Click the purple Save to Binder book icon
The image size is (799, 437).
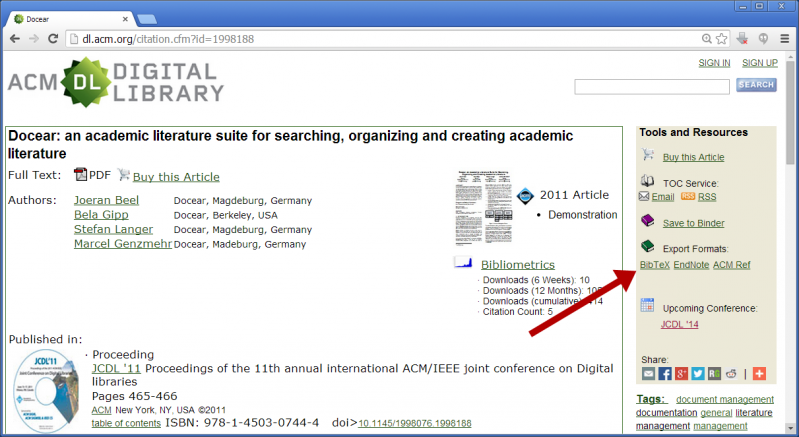(648, 221)
